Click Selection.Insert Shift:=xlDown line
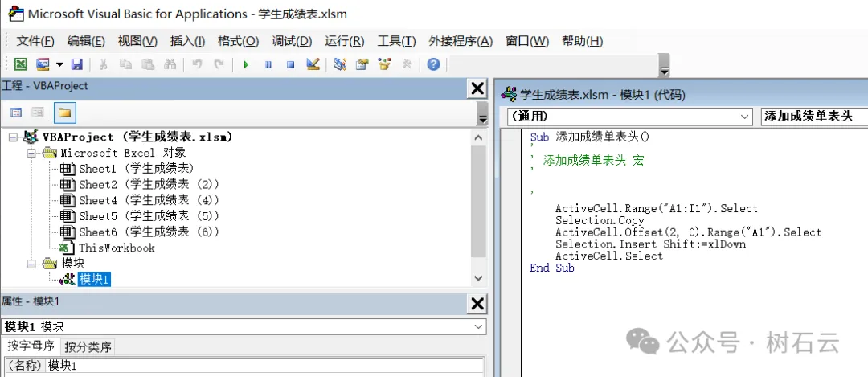 click(x=650, y=244)
